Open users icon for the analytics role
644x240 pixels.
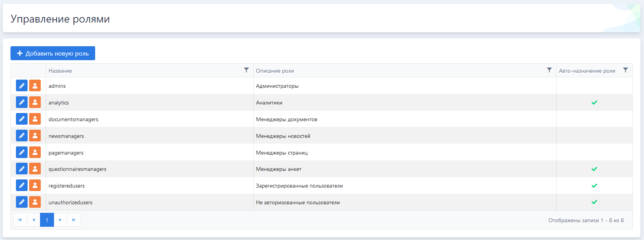click(35, 103)
